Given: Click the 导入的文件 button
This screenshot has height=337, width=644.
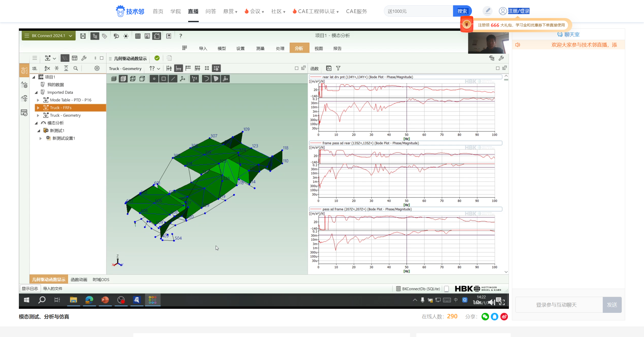Looking at the screenshot, I should pyautogui.click(x=53, y=288).
